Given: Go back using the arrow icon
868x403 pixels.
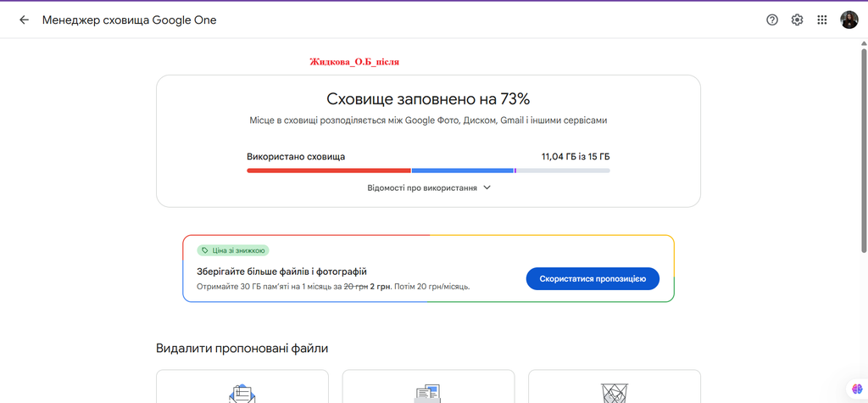Looking at the screenshot, I should click(x=24, y=20).
